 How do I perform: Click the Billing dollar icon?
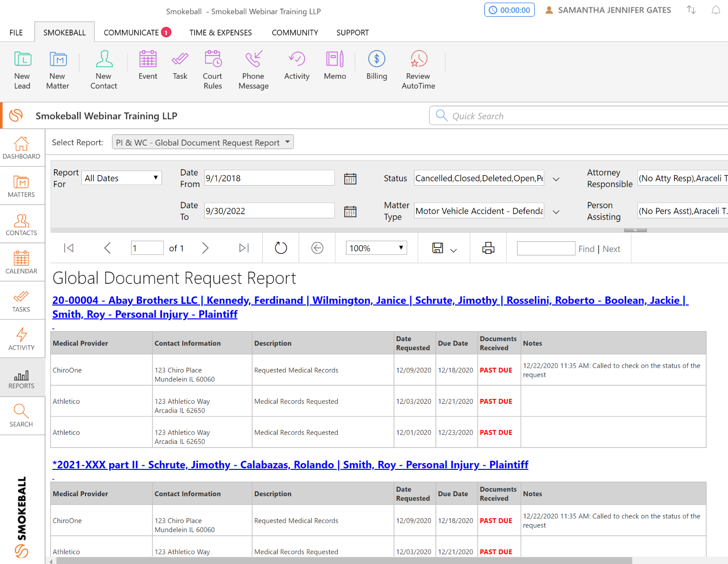click(376, 59)
